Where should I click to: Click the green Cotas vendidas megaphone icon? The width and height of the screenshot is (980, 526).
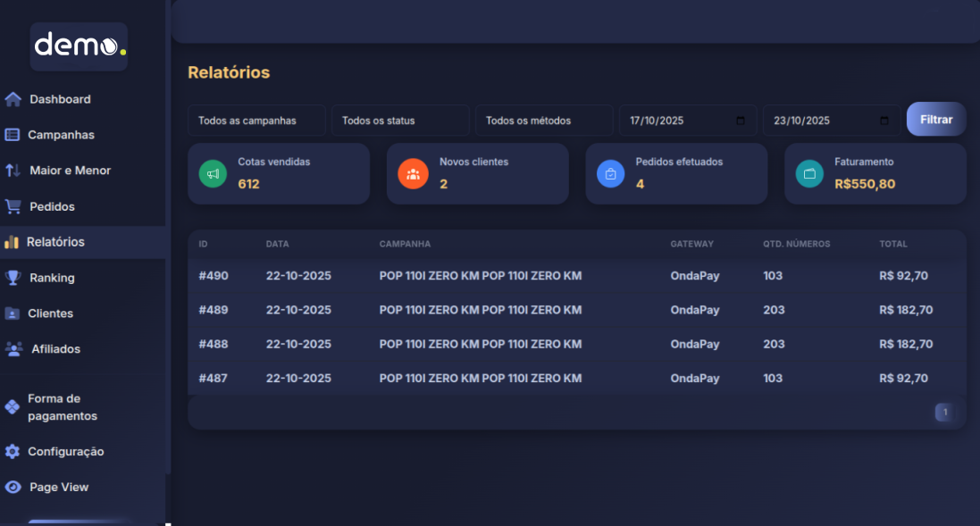(x=213, y=174)
